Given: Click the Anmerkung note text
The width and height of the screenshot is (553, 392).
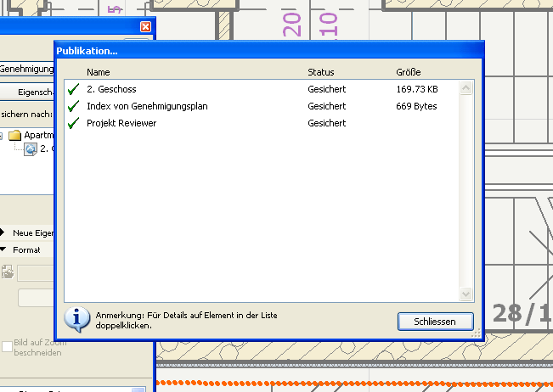Looking at the screenshot, I should click(x=186, y=320).
